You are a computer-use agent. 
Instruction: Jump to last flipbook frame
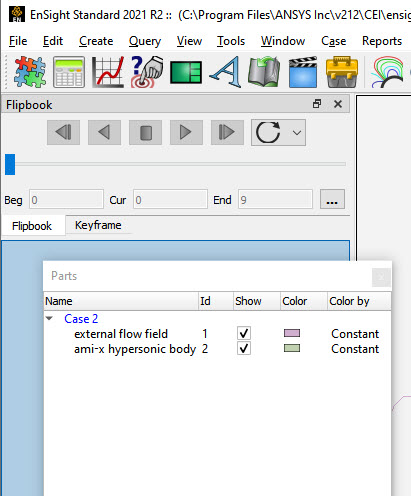tap(227, 132)
